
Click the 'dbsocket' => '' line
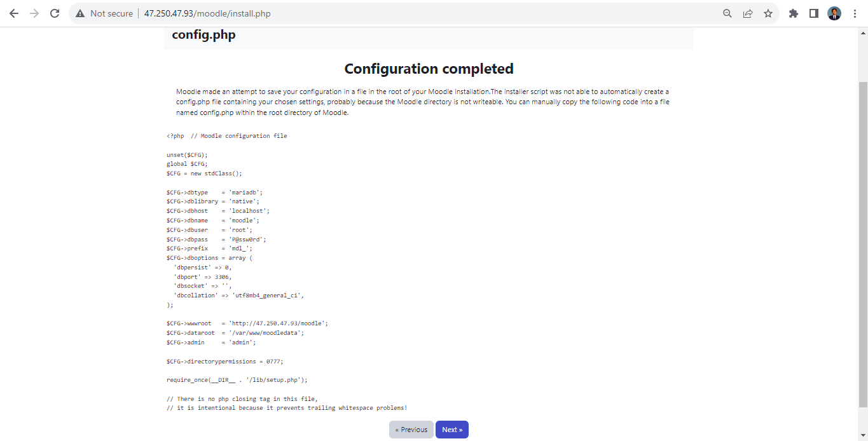[x=203, y=286]
